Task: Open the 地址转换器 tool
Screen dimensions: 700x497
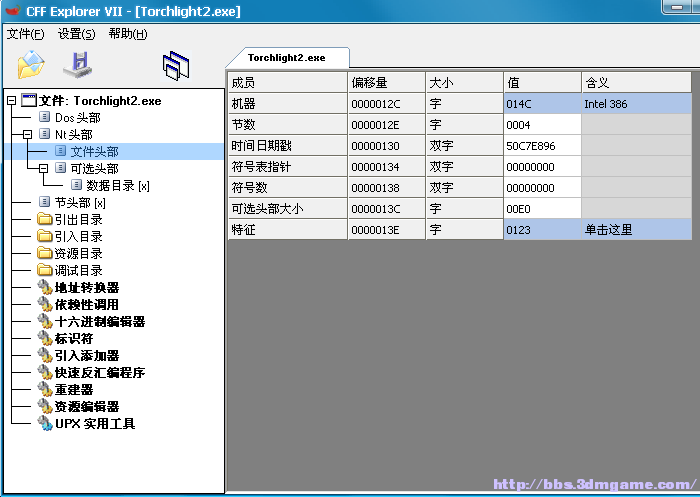Action: coord(86,288)
